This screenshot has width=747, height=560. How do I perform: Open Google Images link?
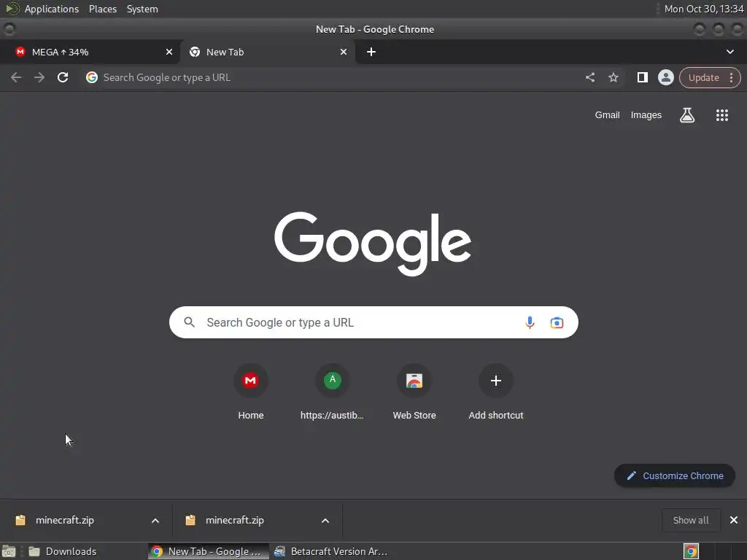646,115
